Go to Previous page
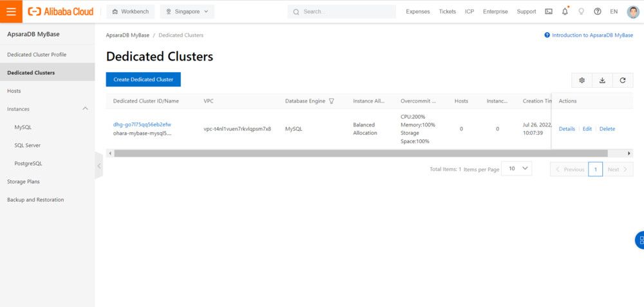Screen dimensions: 644x307 [569, 169]
